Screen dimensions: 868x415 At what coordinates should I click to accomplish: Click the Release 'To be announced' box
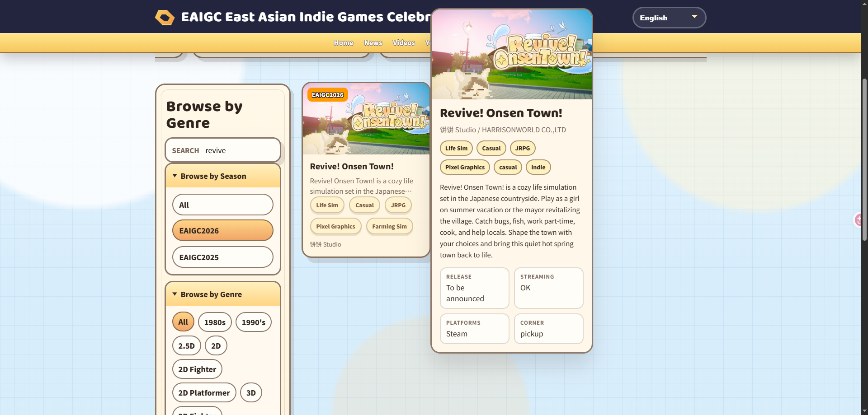point(475,288)
